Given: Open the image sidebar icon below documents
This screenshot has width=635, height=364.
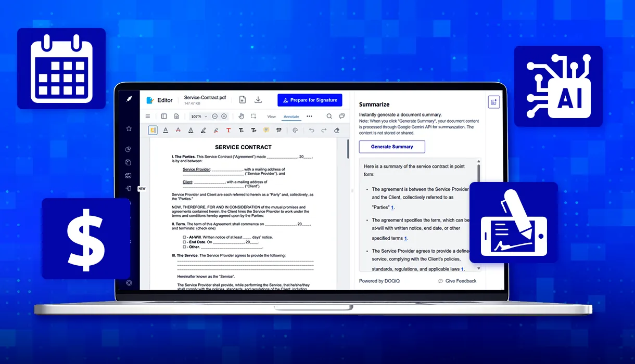Looking at the screenshot, I should [129, 176].
